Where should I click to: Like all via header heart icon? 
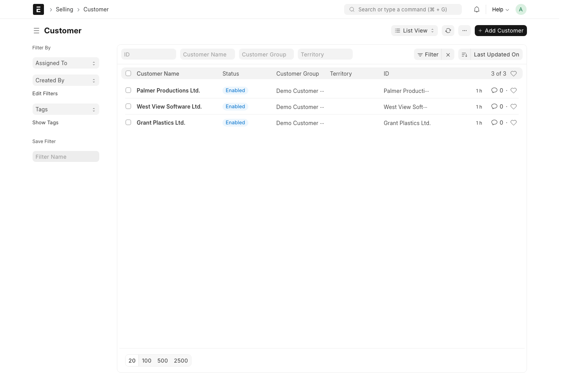514,74
